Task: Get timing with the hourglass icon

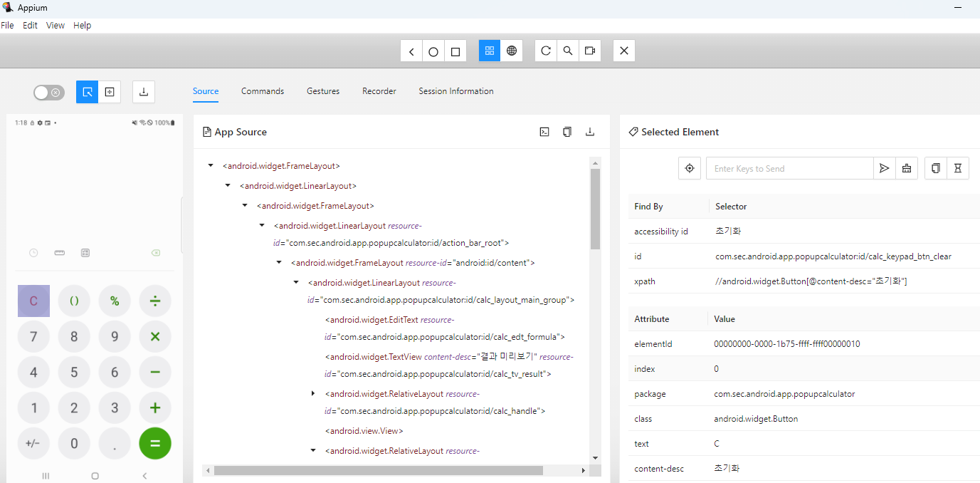Action: tap(958, 169)
